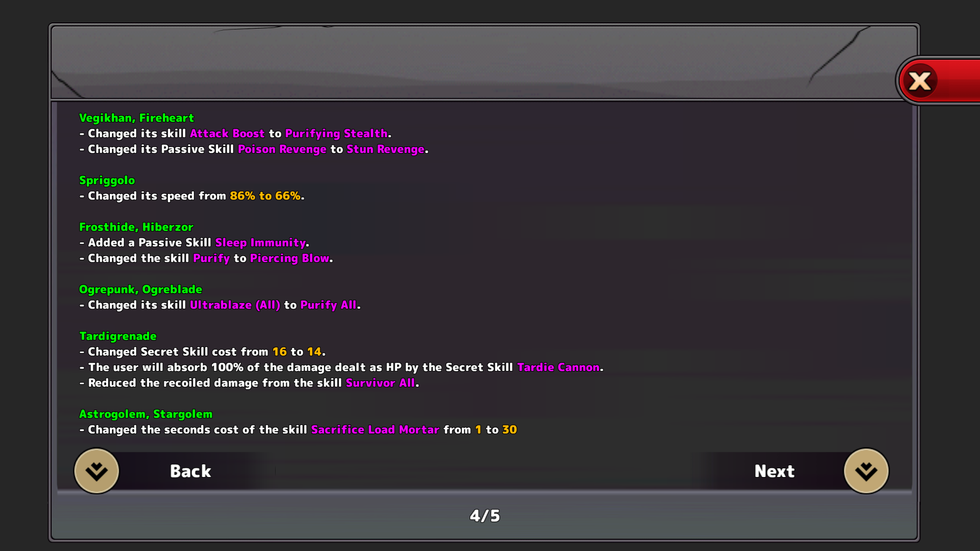Click the Sacrifice Load Mortar skill
Viewport: 980px width, 551px height.
375,430
